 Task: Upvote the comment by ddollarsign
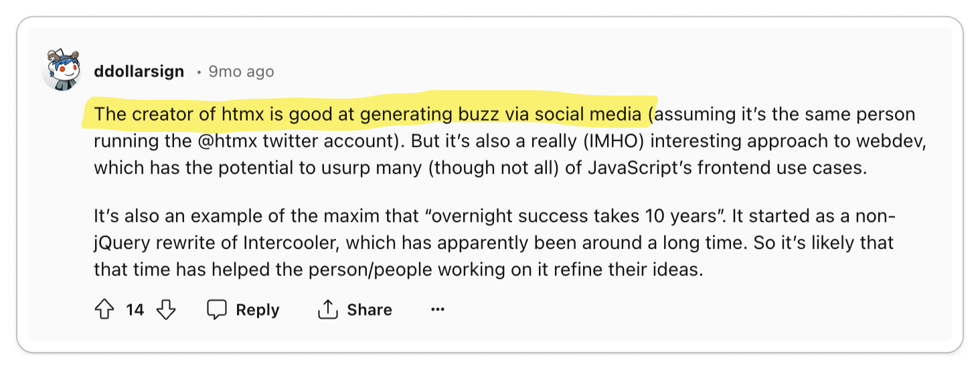click(x=104, y=309)
